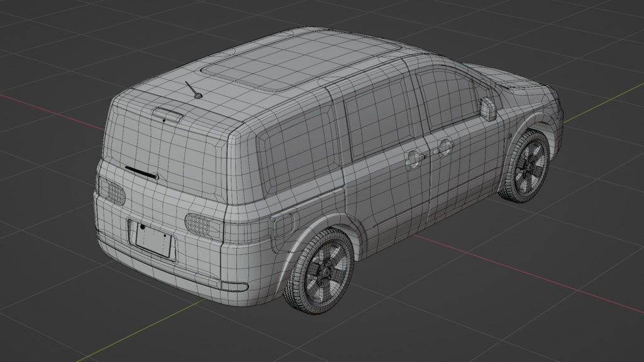Click the rear license plate of the van

click(x=153, y=239)
